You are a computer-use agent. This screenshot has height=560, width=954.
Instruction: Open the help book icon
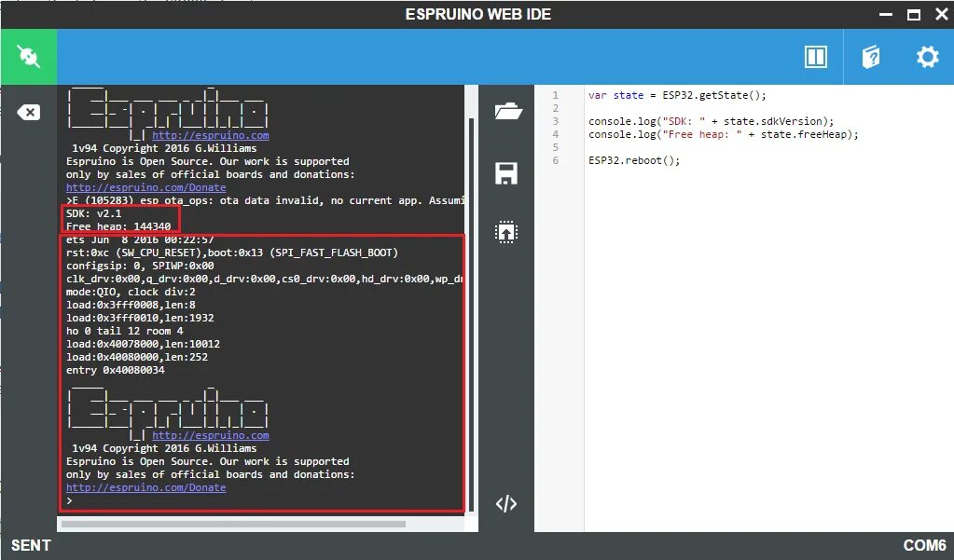[x=871, y=57]
